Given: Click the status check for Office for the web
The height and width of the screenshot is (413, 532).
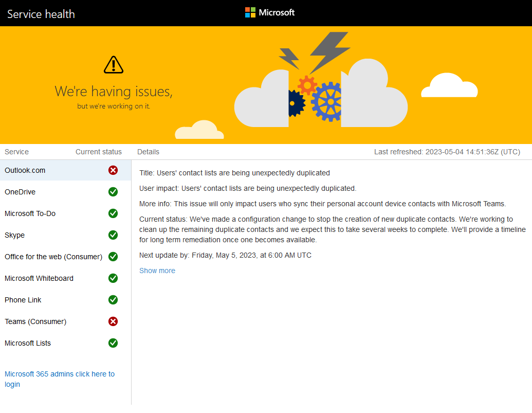Looking at the screenshot, I should [x=113, y=257].
